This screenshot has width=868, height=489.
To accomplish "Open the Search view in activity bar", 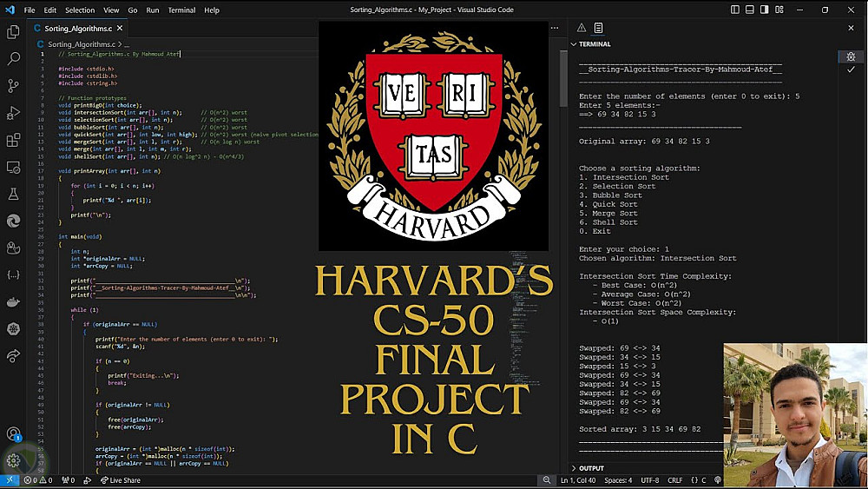I will point(13,59).
